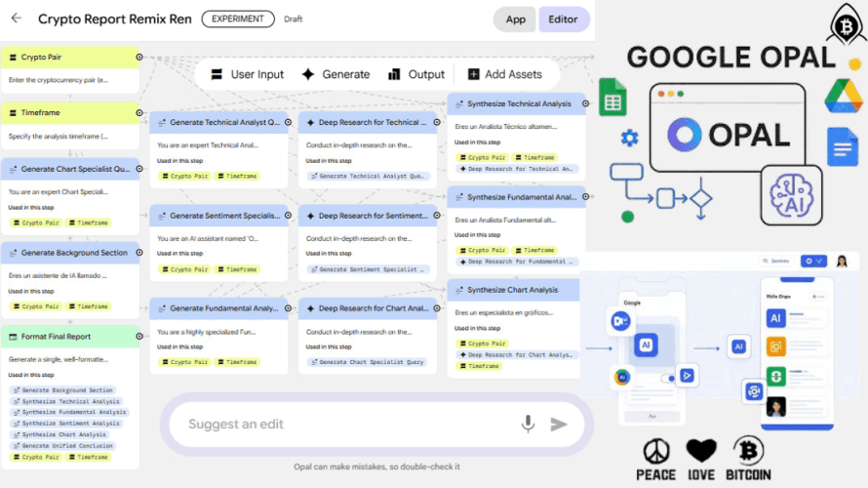This screenshot has height=488, width=868.
Task: Click Generate Technical Analyst Que chip
Action: click(x=368, y=176)
